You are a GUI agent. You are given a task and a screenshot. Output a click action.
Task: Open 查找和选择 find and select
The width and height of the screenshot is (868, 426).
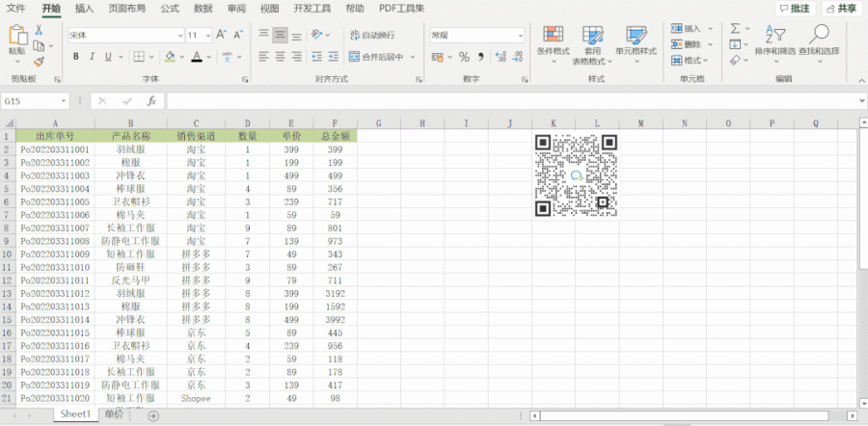tap(819, 44)
